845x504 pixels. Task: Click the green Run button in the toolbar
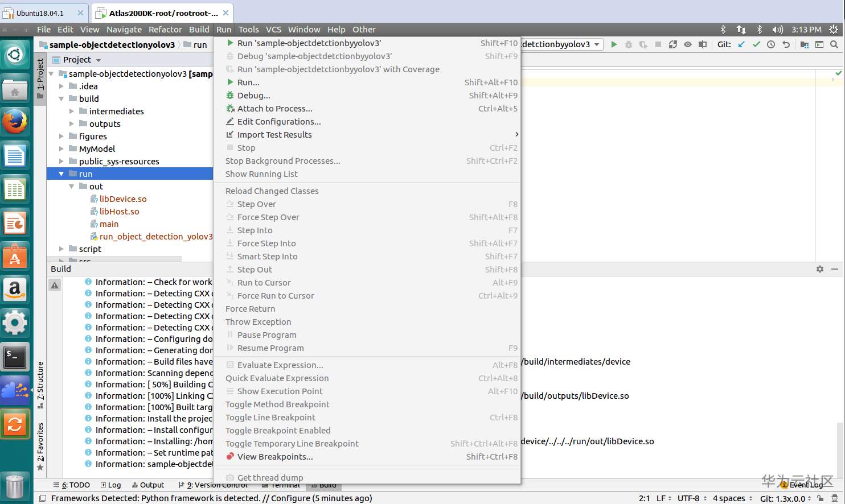point(614,44)
